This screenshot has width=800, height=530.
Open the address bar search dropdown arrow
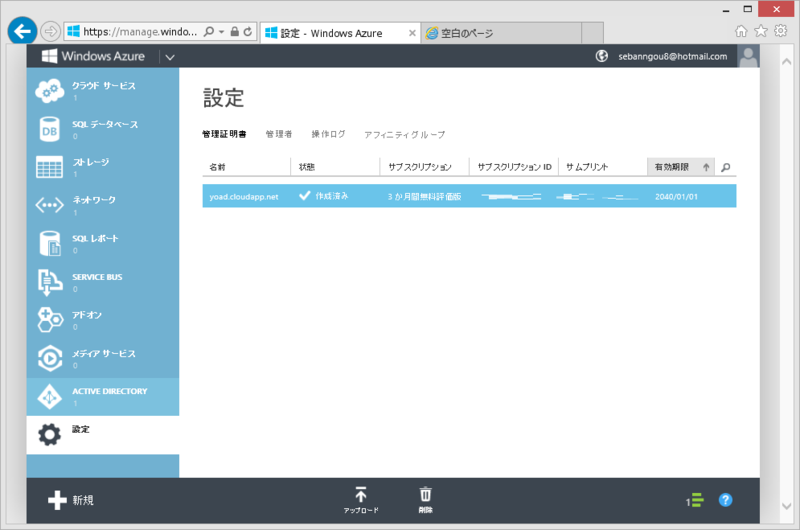pos(221,32)
